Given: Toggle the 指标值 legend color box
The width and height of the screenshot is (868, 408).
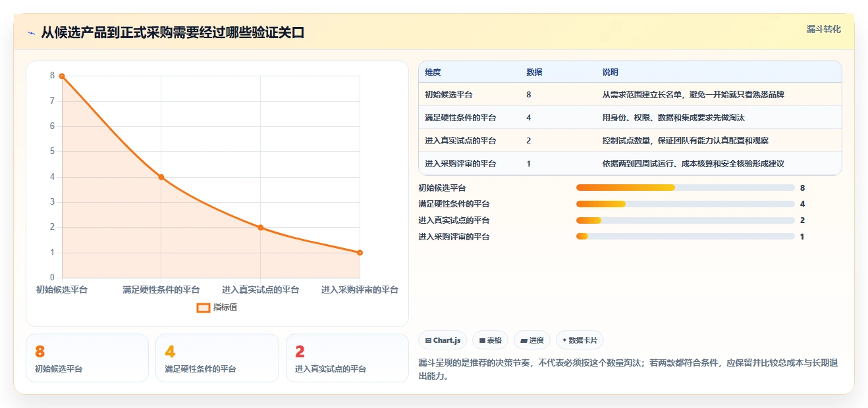Looking at the screenshot, I should [203, 307].
